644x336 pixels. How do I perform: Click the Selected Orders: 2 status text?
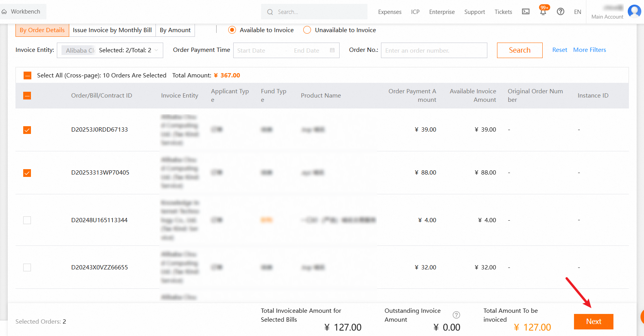pos(41,322)
